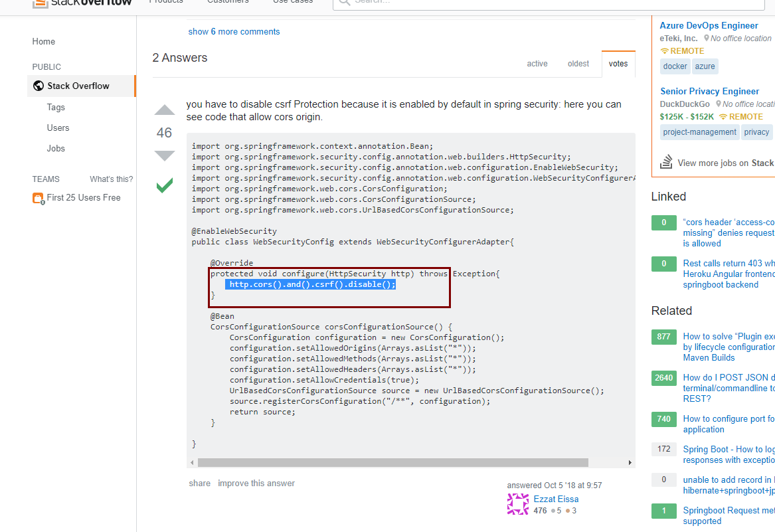The image size is (775, 532).
Task: Downvote the answer with the down arrow
Action: [164, 155]
